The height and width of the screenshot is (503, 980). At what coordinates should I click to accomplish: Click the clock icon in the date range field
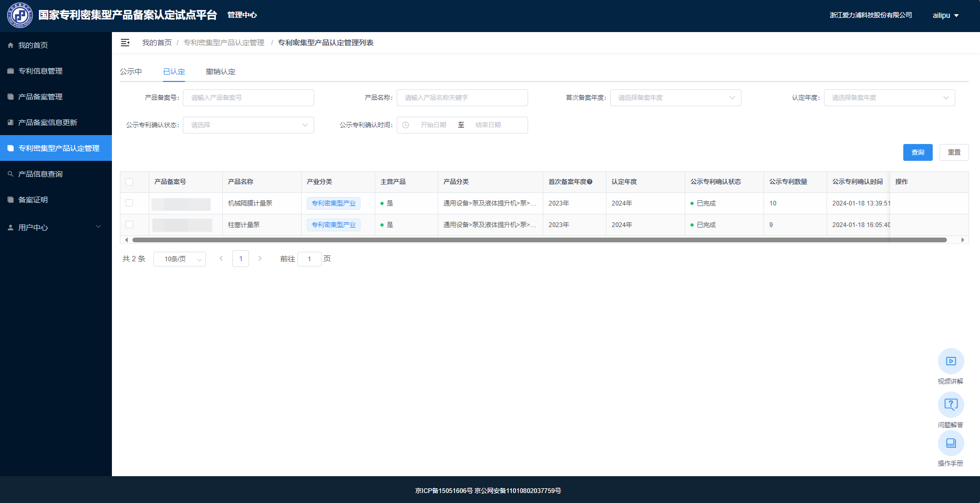click(406, 125)
